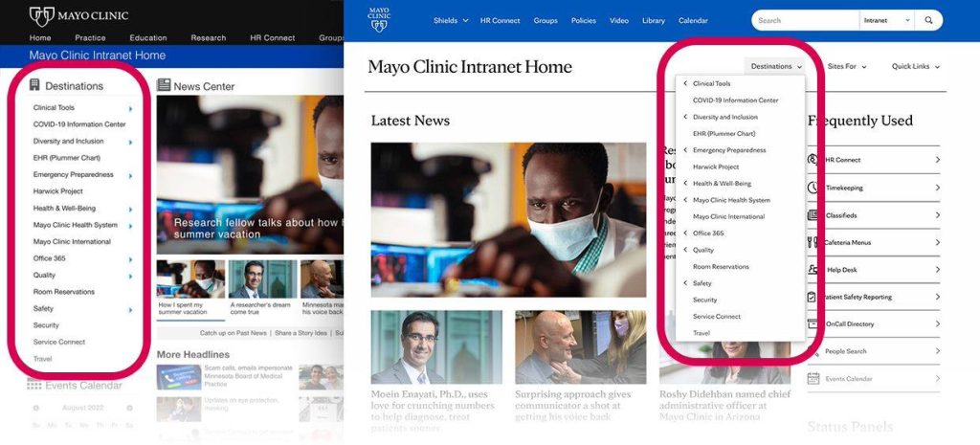The image size is (980, 445).
Task: Click the Mayo Clinic logo in new blue header
Action: (x=379, y=20)
